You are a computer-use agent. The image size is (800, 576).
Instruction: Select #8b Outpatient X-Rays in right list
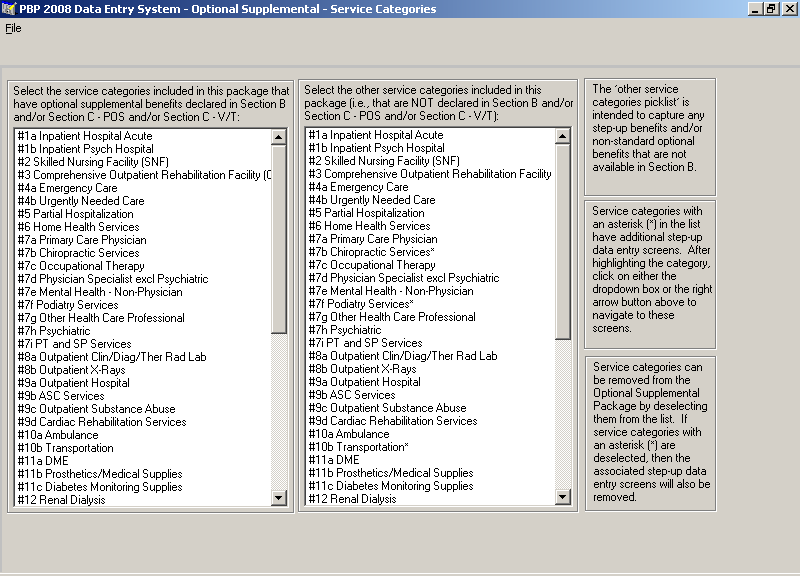point(431,369)
